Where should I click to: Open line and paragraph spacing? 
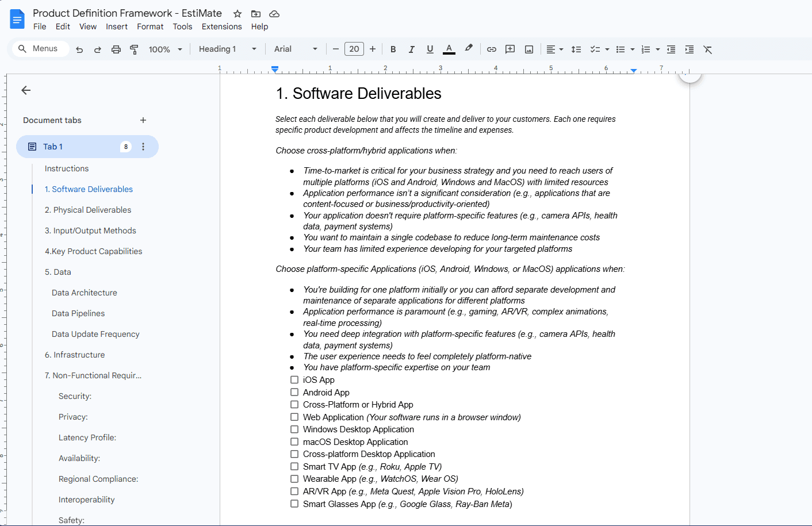576,49
